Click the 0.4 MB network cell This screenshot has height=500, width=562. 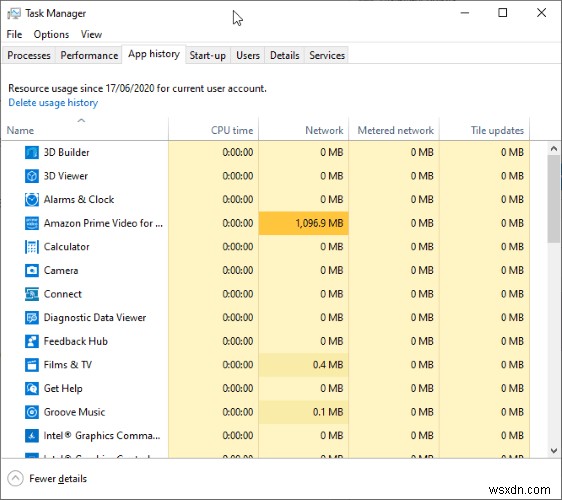pyautogui.click(x=304, y=365)
